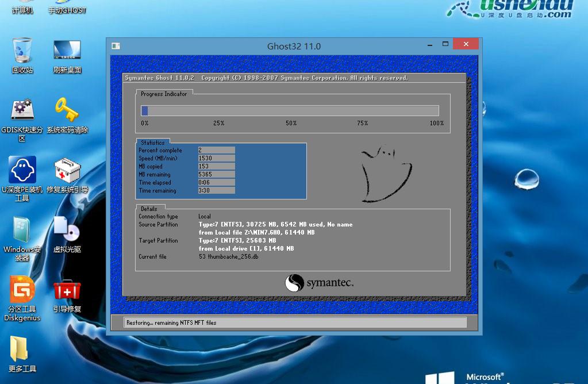Select the Time elapsed value 0:06

point(216,182)
